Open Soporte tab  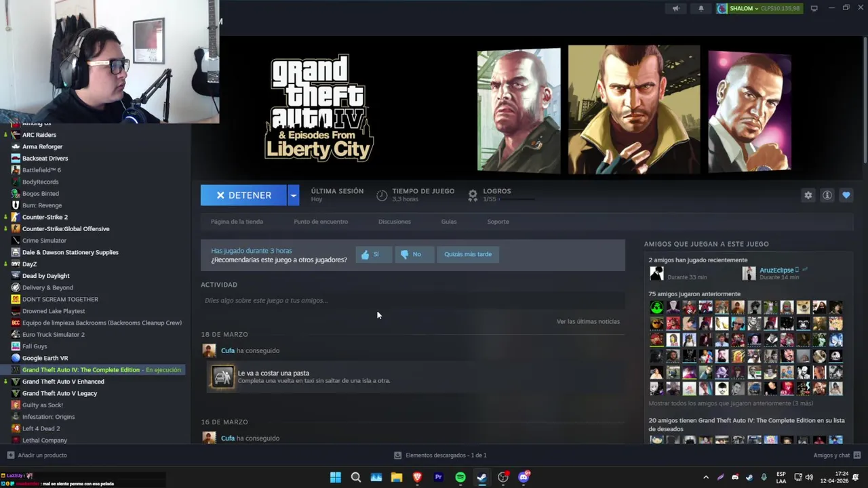498,222
